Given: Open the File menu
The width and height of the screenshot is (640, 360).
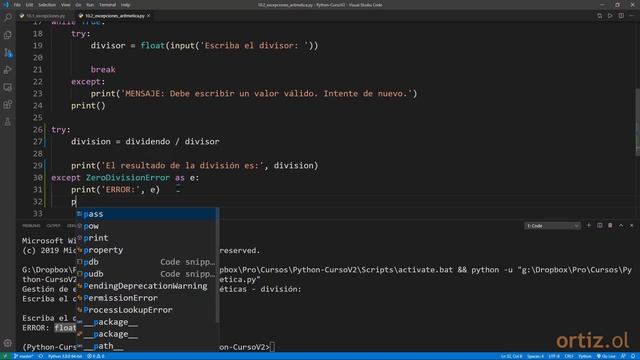Looking at the screenshot, I should click(17, 5).
